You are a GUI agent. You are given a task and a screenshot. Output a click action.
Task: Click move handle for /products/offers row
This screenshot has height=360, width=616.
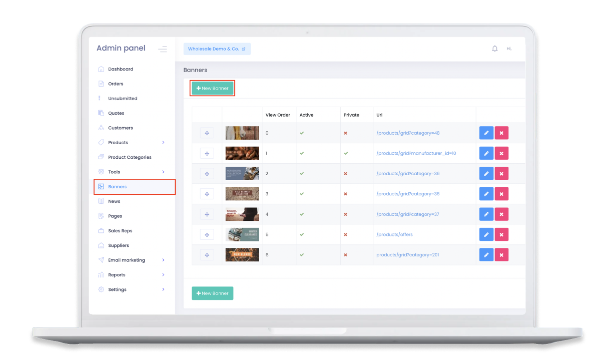pos(207,235)
